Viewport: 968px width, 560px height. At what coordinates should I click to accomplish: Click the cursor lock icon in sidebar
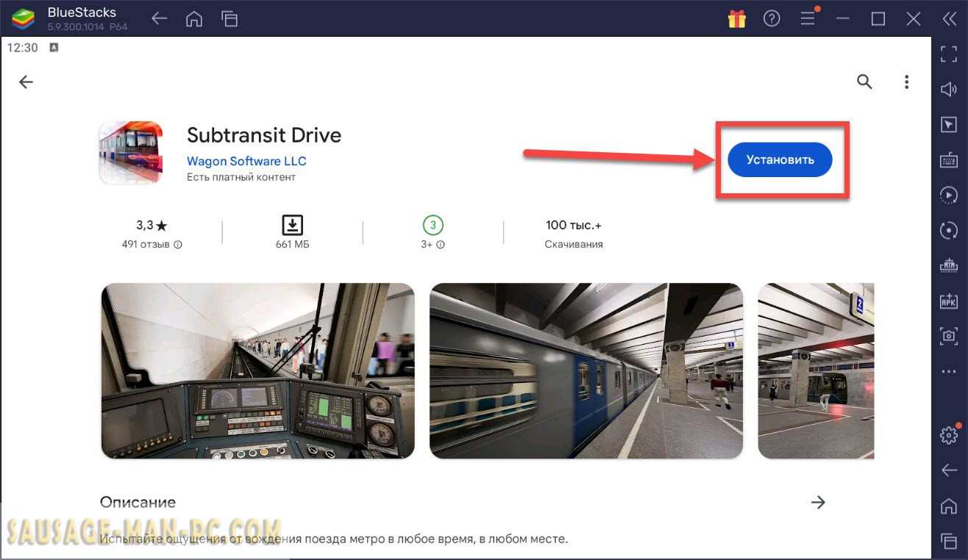949,125
